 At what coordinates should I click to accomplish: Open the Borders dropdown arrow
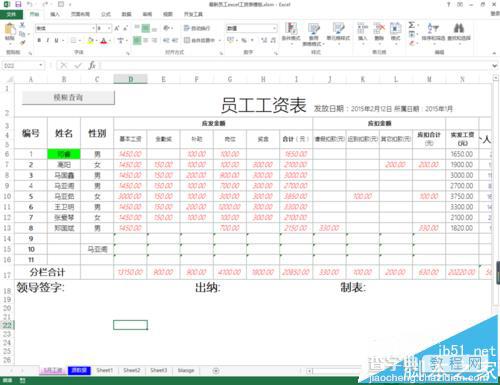[x=81, y=40]
